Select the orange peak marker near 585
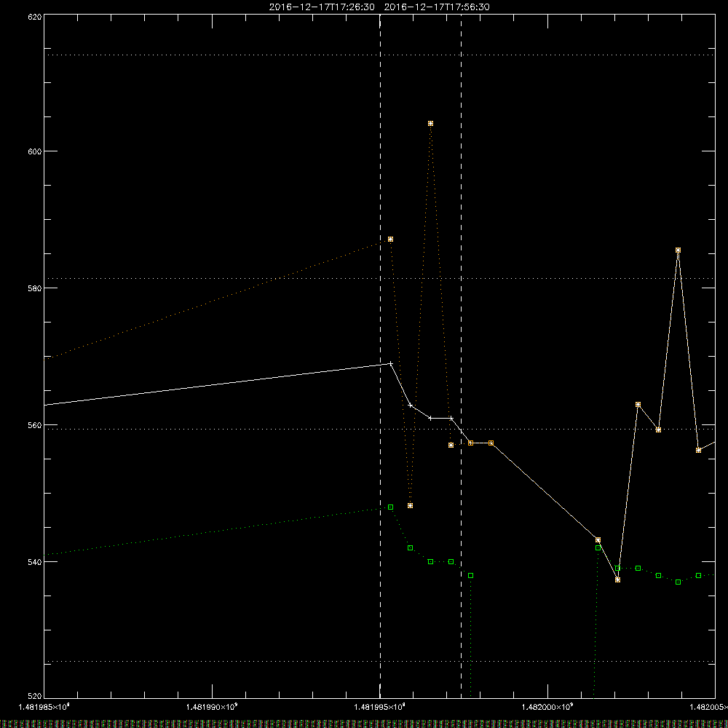The image size is (728, 728). pos(678,250)
